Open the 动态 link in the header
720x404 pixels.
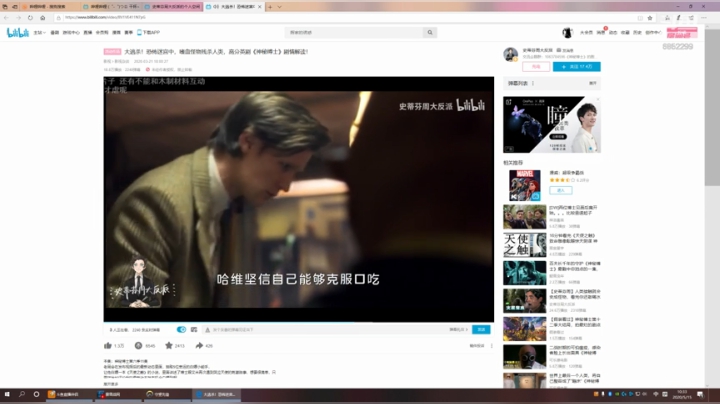click(613, 33)
